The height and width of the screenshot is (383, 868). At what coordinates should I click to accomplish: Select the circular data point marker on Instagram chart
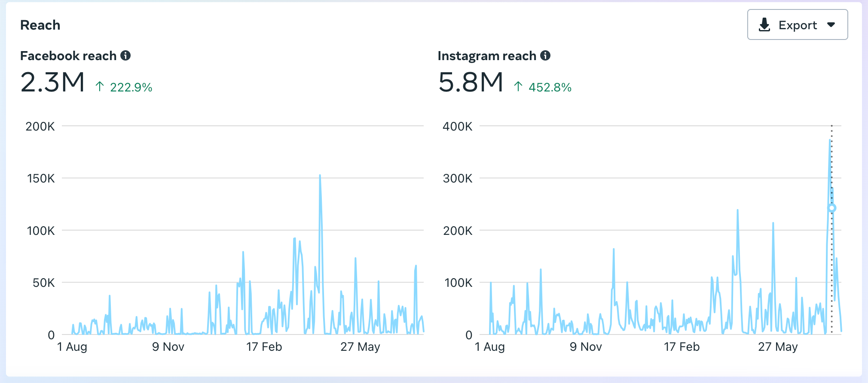(832, 208)
